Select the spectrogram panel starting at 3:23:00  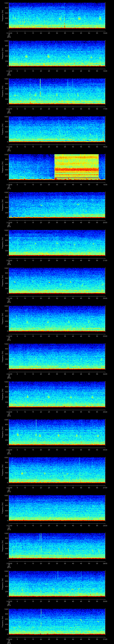coord(57,356)
